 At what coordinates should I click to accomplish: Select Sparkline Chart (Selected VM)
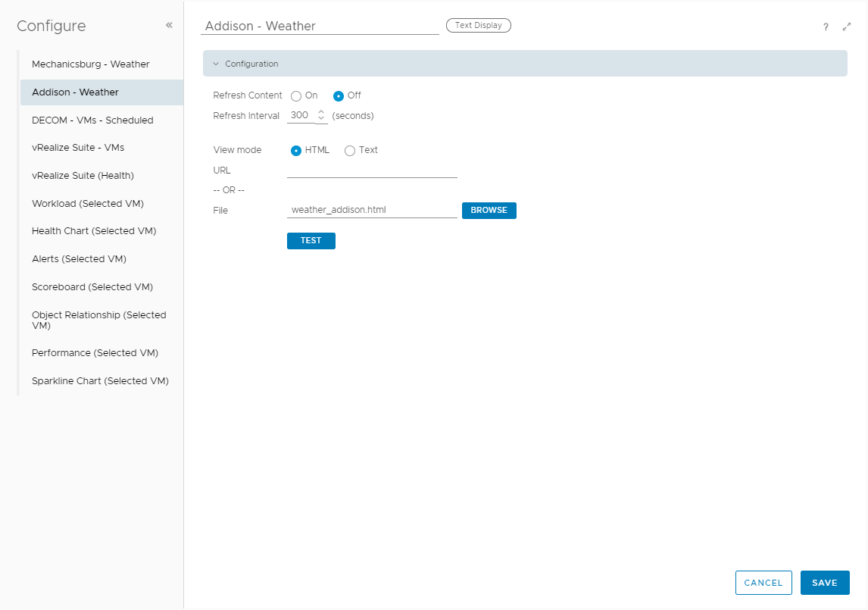[x=100, y=381]
